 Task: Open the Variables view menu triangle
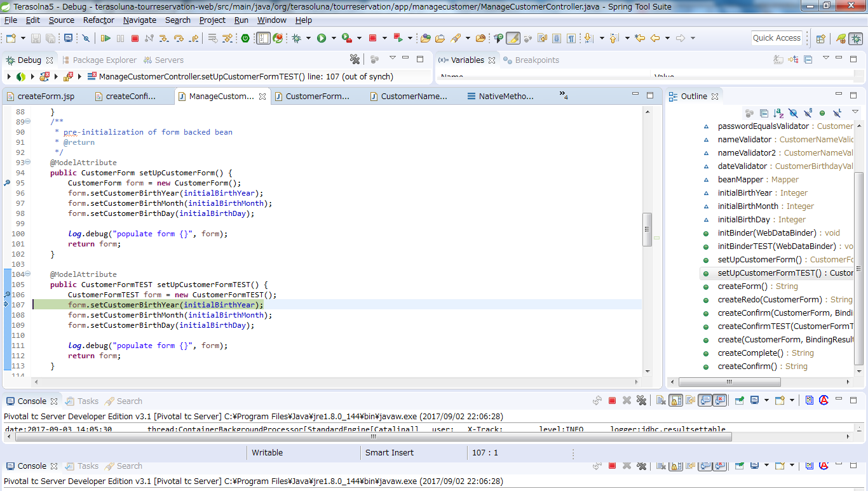click(826, 58)
